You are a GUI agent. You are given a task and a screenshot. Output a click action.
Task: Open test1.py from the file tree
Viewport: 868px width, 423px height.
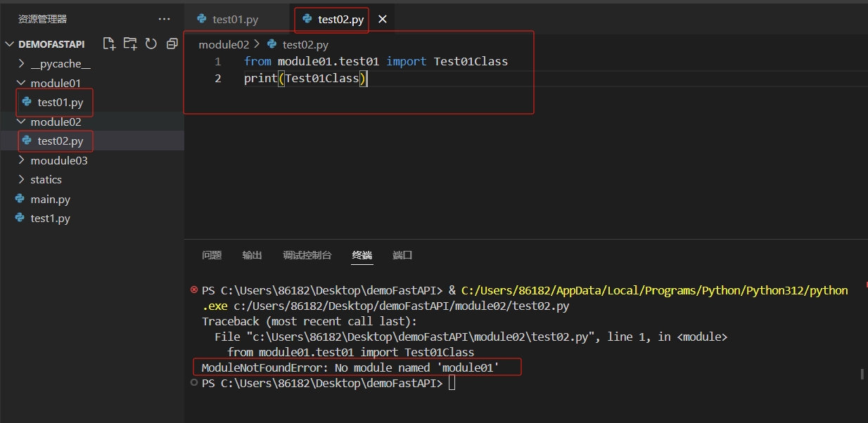50,218
